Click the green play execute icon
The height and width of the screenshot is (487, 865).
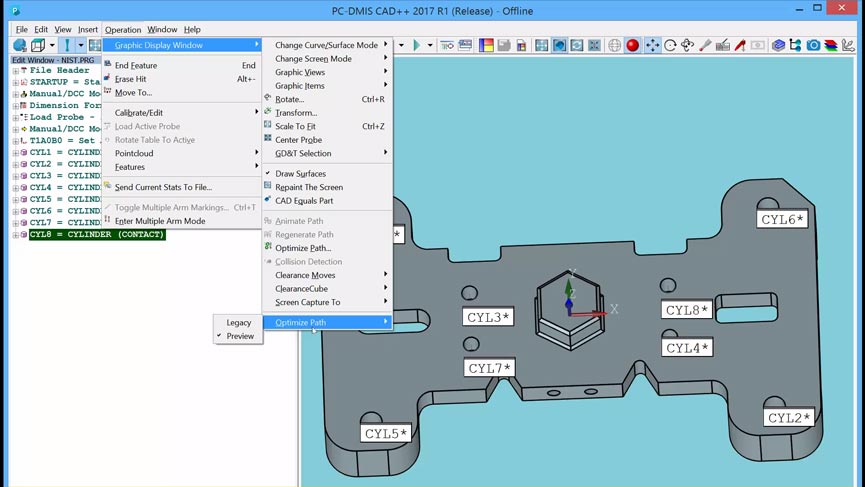pyautogui.click(x=416, y=46)
